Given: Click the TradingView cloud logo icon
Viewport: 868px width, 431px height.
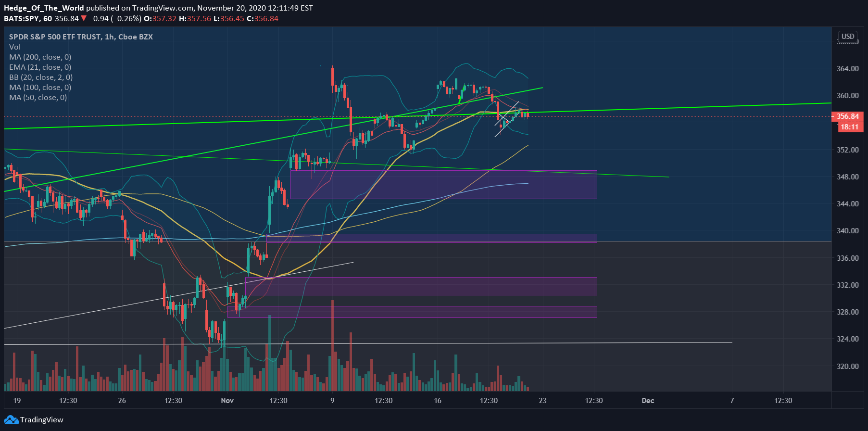Looking at the screenshot, I should tap(12, 419).
